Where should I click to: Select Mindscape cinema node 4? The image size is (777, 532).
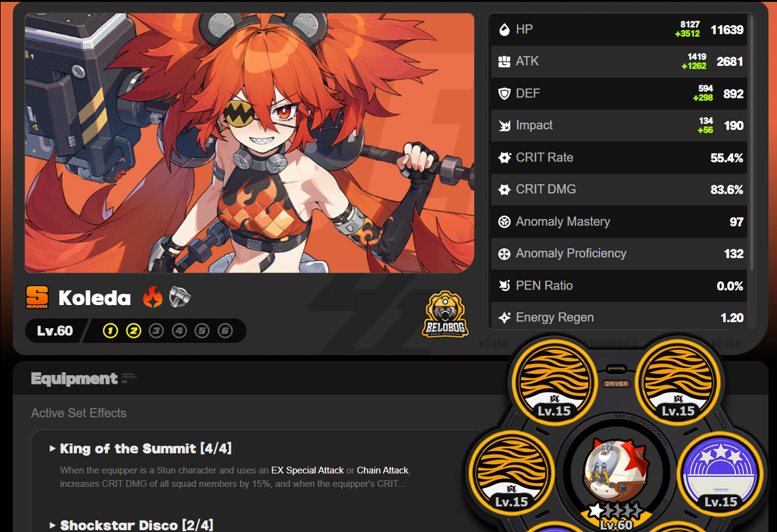click(x=179, y=331)
